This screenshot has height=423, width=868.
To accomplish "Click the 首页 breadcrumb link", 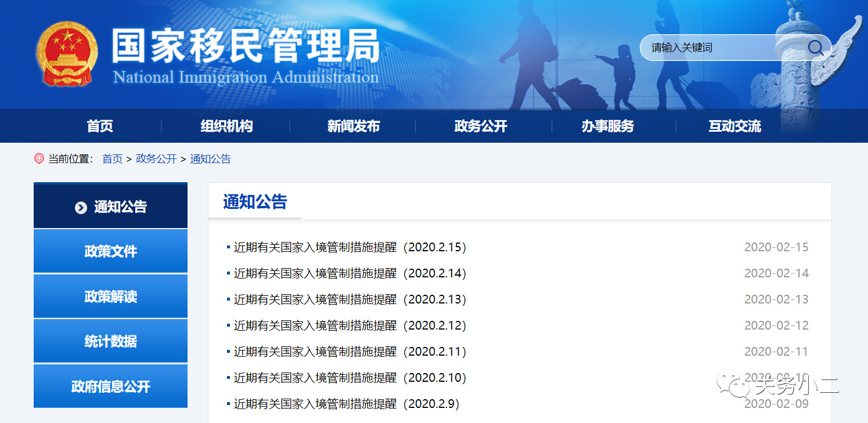I will coord(112,159).
